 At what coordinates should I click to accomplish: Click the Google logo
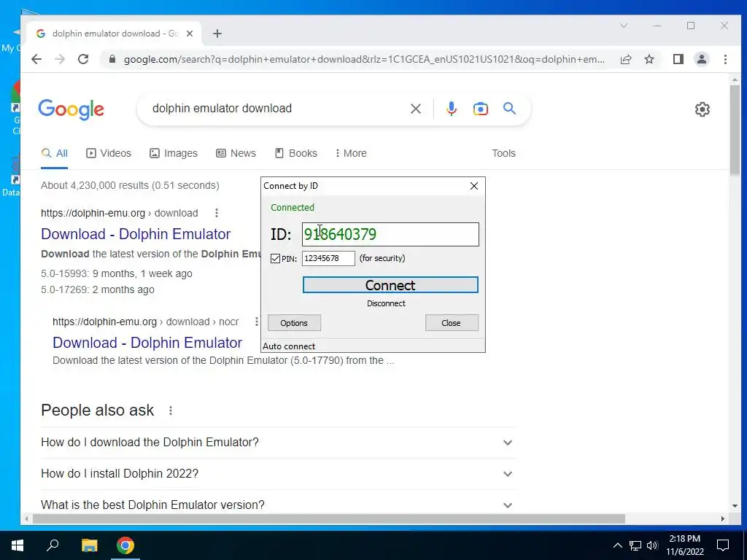(71, 109)
